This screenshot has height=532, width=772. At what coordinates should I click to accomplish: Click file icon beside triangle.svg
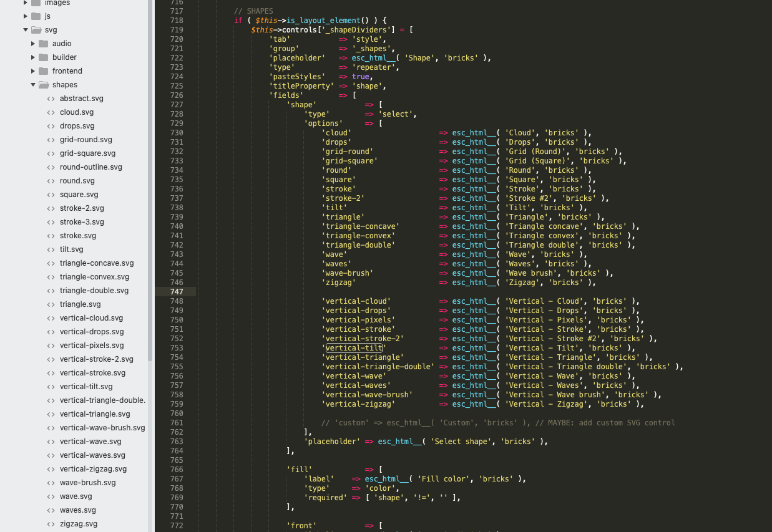pos(51,304)
